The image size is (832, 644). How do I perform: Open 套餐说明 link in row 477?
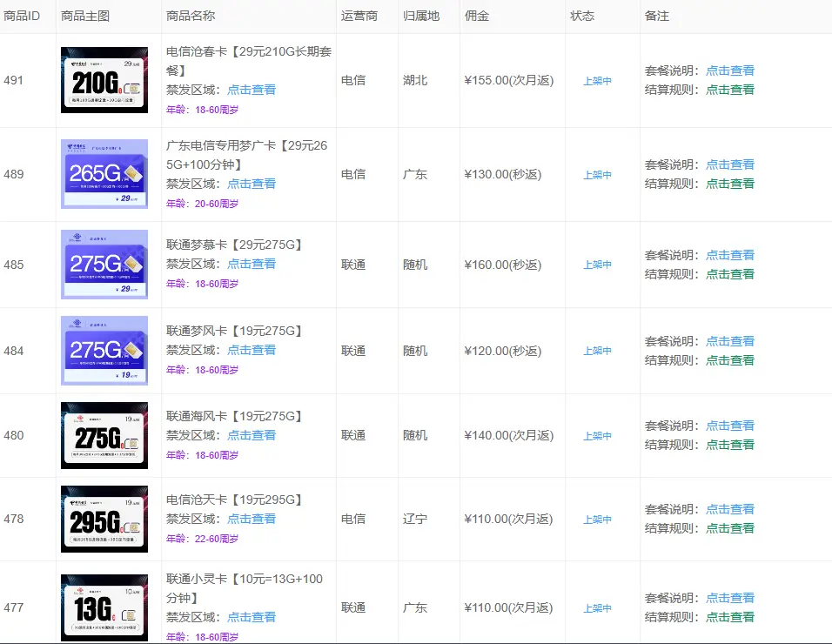pyautogui.click(x=730, y=598)
